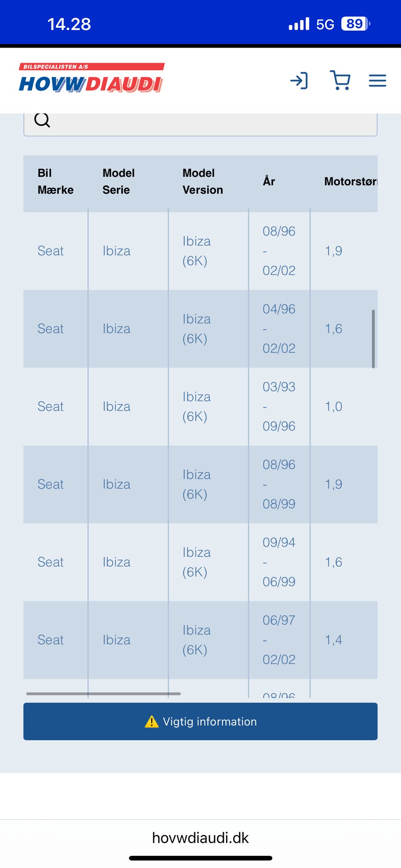Tap the cellular signal bars icon
The height and width of the screenshot is (868, 401).
tap(299, 24)
